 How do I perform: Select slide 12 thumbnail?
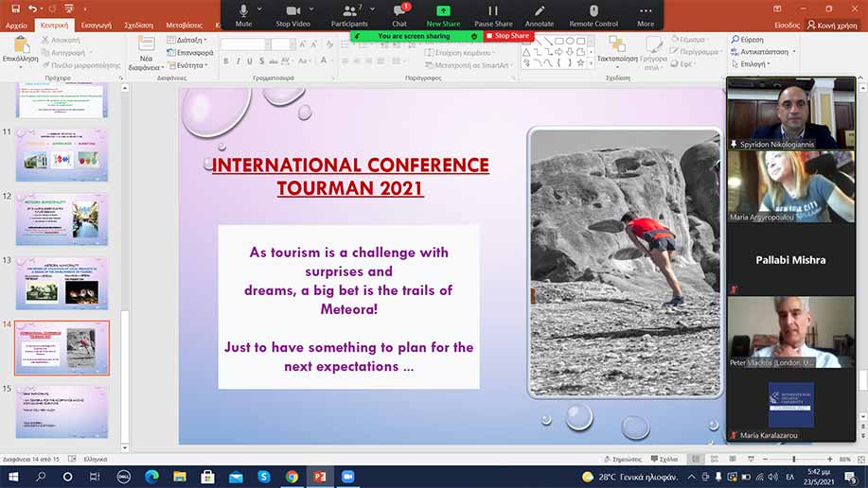click(x=62, y=219)
